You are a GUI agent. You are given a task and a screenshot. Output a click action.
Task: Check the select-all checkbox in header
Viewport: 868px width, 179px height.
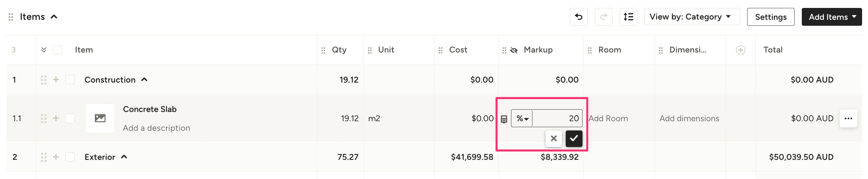tap(58, 50)
